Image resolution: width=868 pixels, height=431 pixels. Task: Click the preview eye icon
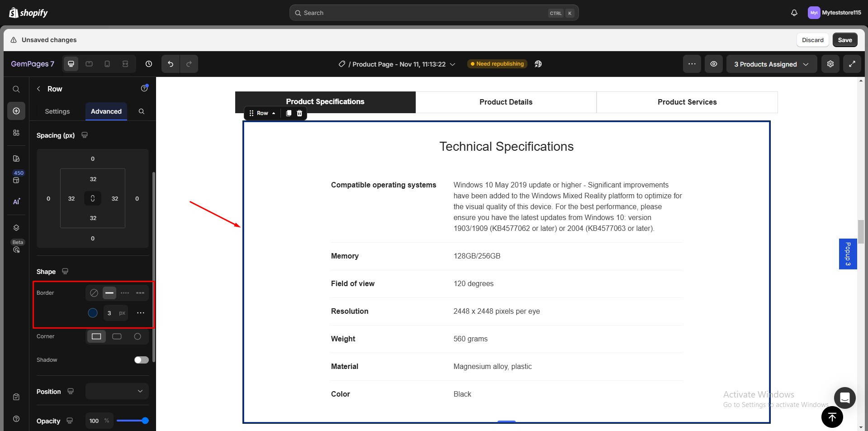(713, 64)
